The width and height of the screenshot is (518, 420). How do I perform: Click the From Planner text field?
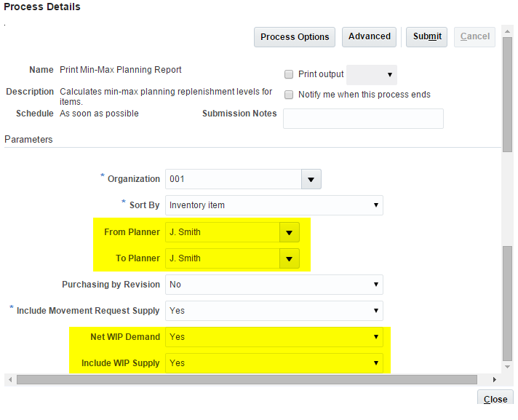click(x=222, y=233)
